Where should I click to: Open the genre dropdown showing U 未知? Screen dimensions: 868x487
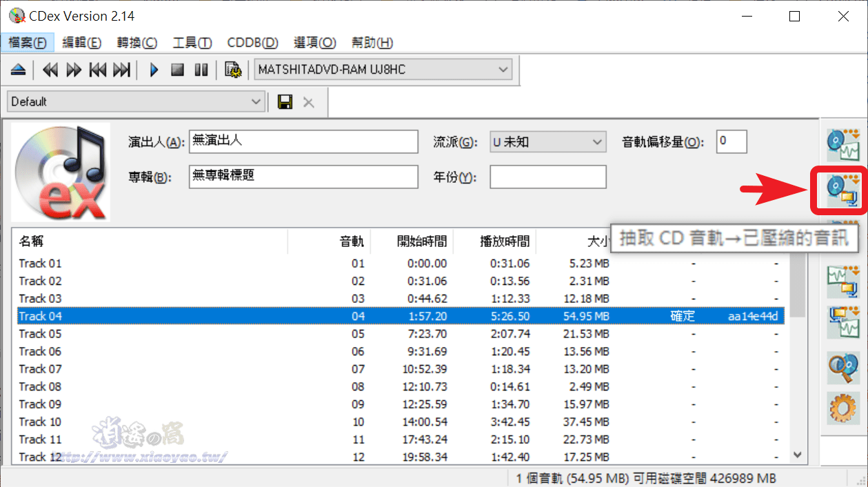(598, 141)
